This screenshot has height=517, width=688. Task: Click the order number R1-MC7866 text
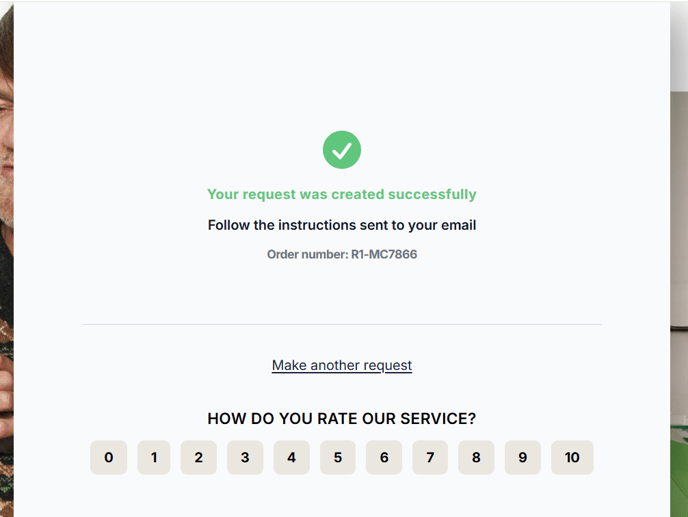tap(342, 254)
